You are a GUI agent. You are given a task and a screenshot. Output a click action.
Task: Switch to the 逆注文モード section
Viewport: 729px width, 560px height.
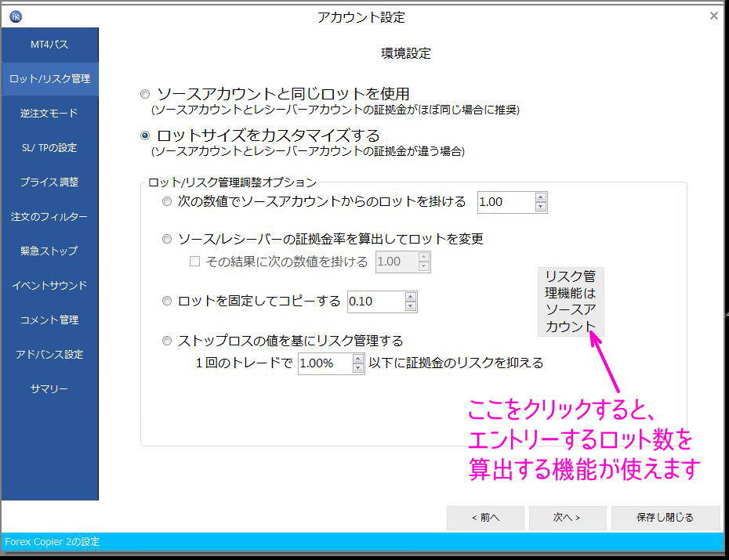click(x=49, y=113)
